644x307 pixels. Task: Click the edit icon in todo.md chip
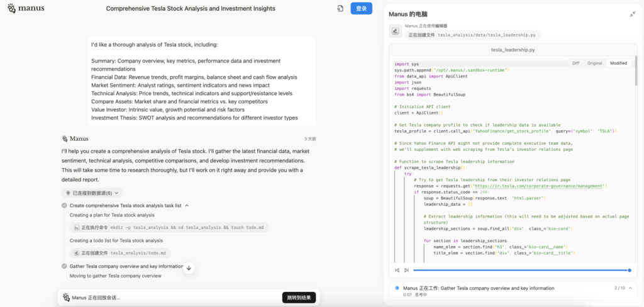(76, 253)
